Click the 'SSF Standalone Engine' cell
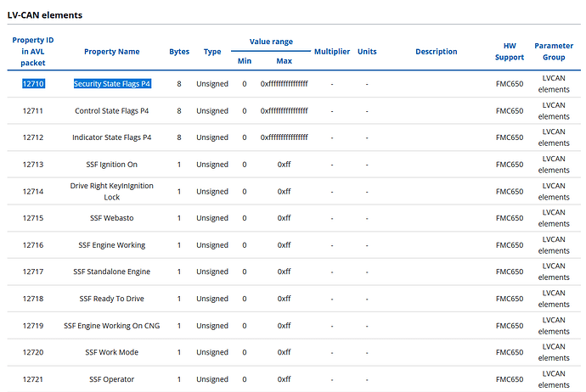Viewport: 586px width, 392px height. pyautogui.click(x=112, y=272)
